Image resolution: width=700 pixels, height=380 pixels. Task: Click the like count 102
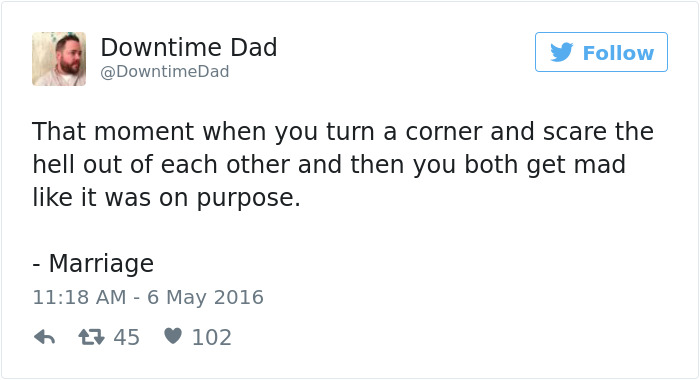click(x=212, y=338)
